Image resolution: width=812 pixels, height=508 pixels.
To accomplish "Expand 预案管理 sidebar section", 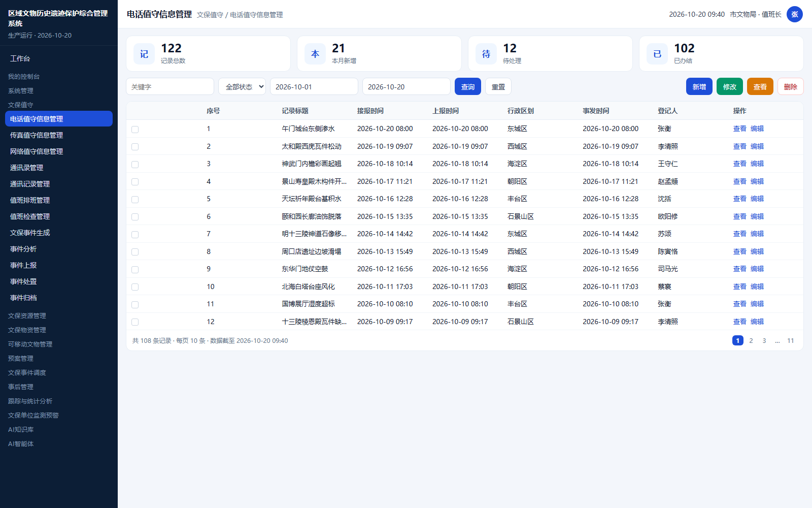I will point(21,359).
